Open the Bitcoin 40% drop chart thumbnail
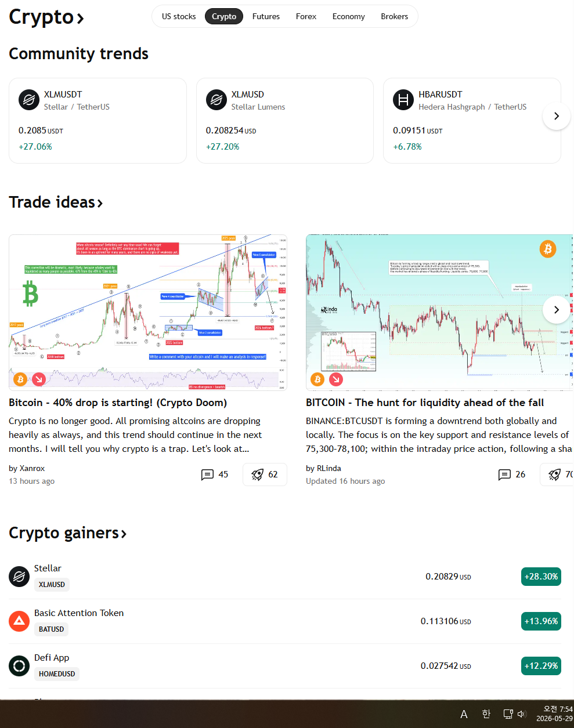 tap(148, 312)
